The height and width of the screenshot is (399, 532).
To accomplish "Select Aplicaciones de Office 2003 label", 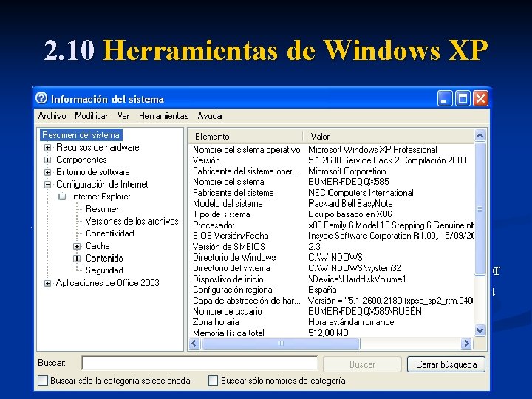I will (108, 283).
